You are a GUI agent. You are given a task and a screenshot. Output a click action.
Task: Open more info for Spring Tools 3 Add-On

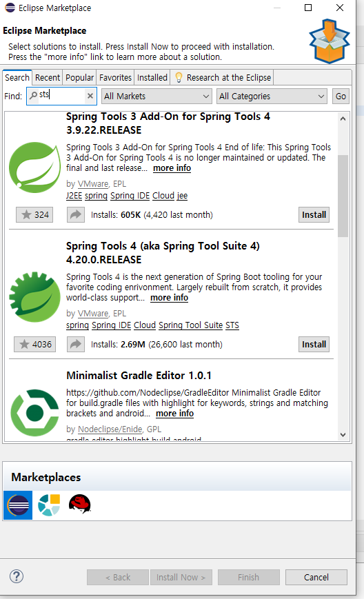172,168
